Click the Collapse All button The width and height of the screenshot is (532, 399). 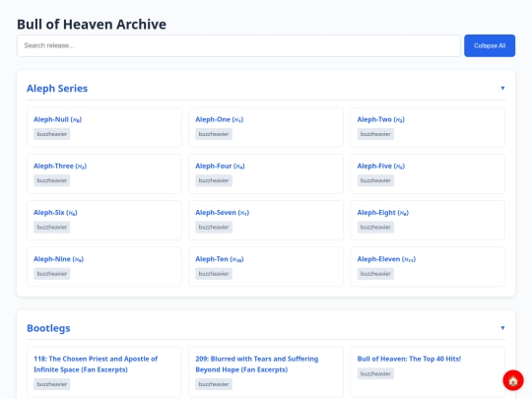(x=490, y=45)
